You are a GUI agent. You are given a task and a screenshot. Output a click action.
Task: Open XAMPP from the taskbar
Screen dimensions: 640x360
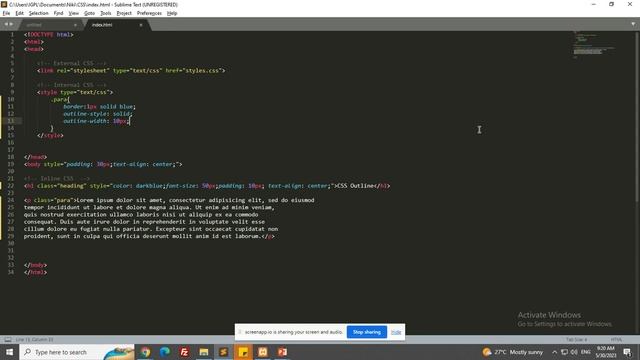tap(263, 352)
